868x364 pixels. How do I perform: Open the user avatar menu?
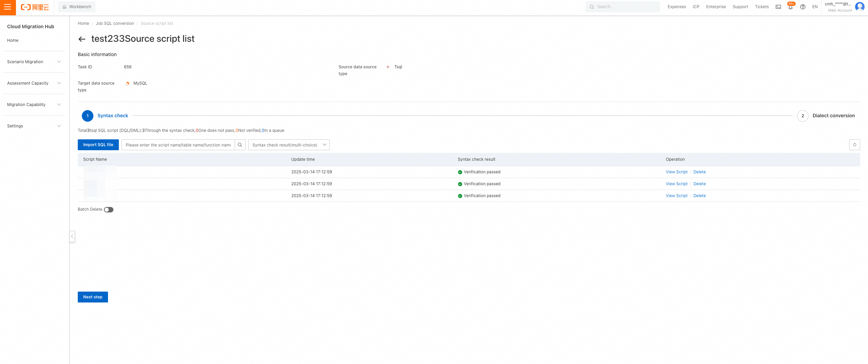[x=860, y=7]
